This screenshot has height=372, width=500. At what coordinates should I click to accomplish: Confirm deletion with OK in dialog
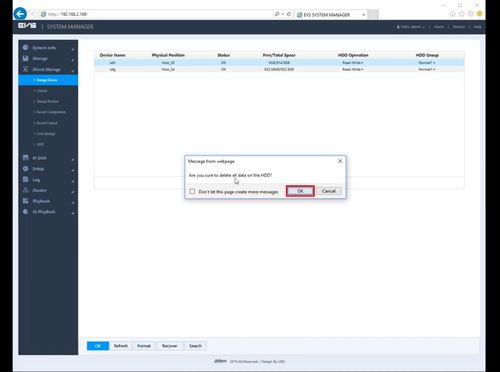[x=300, y=191]
